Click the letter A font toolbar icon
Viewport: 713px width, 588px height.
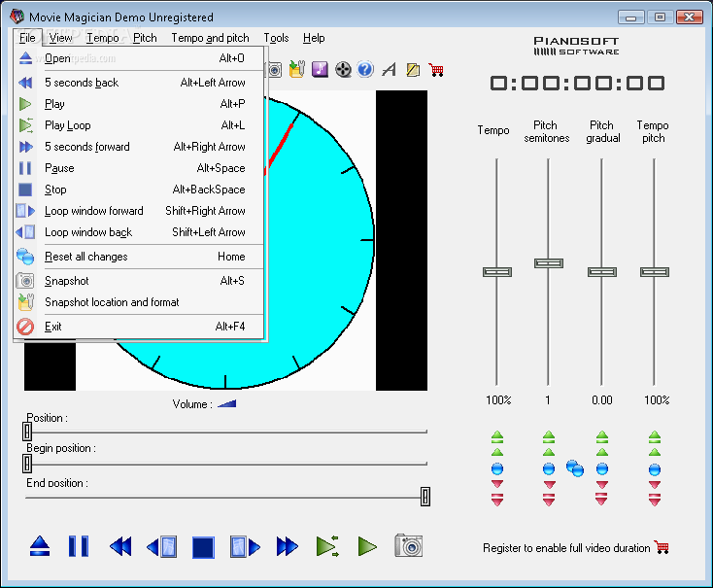click(x=389, y=70)
